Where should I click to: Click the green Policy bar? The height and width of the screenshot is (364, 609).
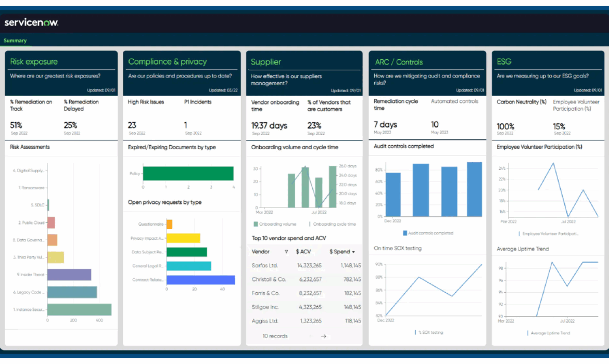[x=188, y=174]
